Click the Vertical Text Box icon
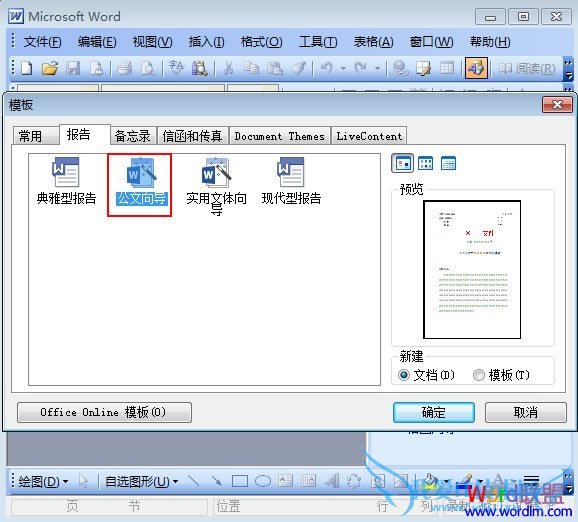Screen dimensions: 578x522 point(309,481)
